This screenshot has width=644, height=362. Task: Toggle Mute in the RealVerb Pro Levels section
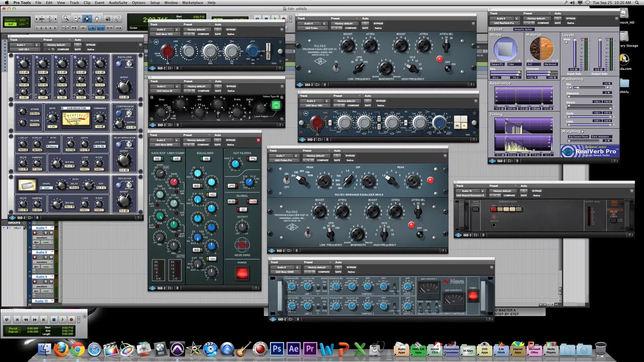[x=567, y=41]
